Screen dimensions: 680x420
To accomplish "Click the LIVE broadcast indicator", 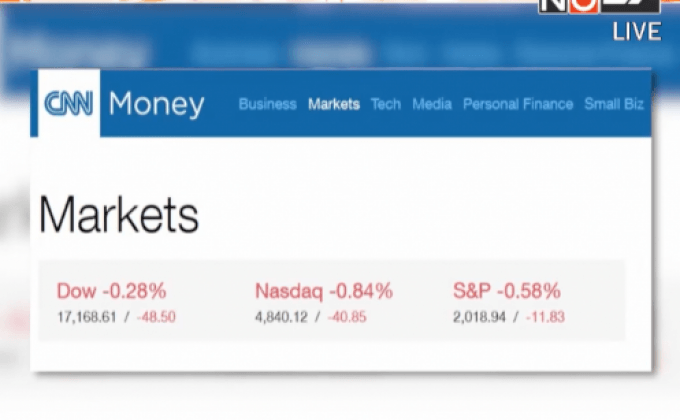I will point(637,32).
